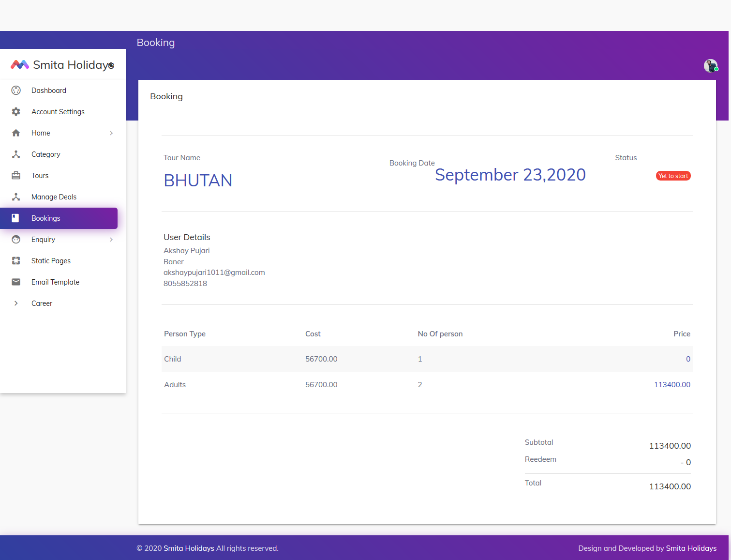The width and height of the screenshot is (731, 560).
Task: Click the Email Template envelope icon
Action: 16,282
